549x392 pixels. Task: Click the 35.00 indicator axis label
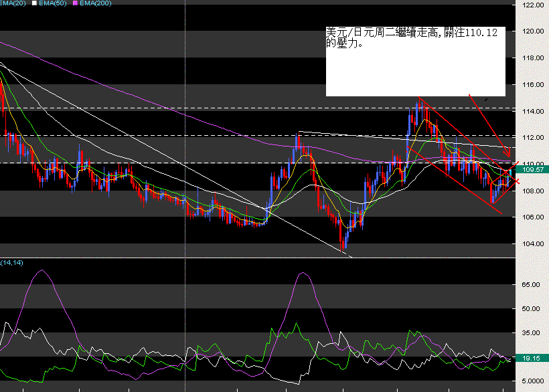click(531, 333)
